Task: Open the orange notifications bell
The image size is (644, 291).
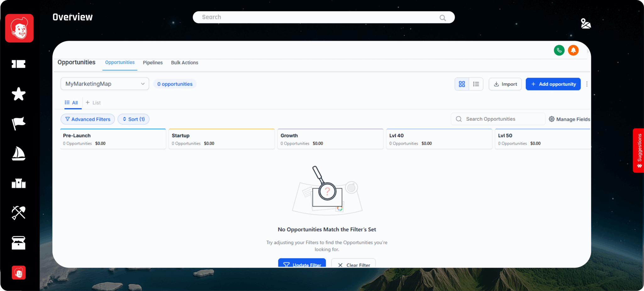Action: coord(573,50)
